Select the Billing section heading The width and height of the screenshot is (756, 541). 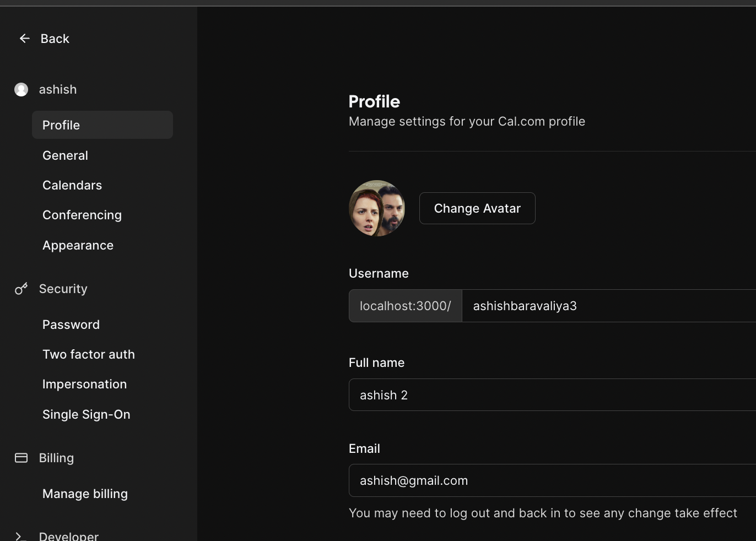coord(56,458)
